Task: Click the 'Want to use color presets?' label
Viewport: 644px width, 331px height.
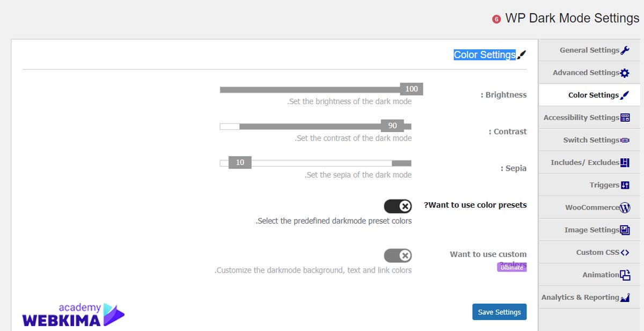Action: [475, 205]
